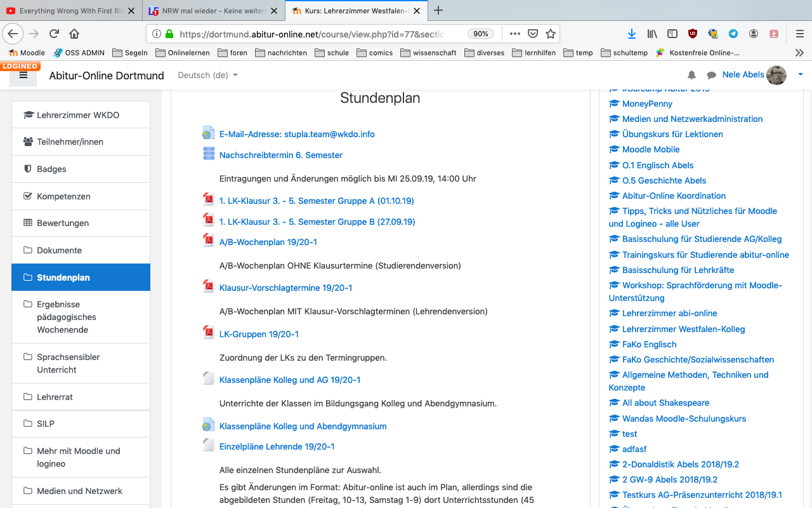This screenshot has height=508, width=812.
Task: Click the browser home icon
Action: pyautogui.click(x=74, y=34)
